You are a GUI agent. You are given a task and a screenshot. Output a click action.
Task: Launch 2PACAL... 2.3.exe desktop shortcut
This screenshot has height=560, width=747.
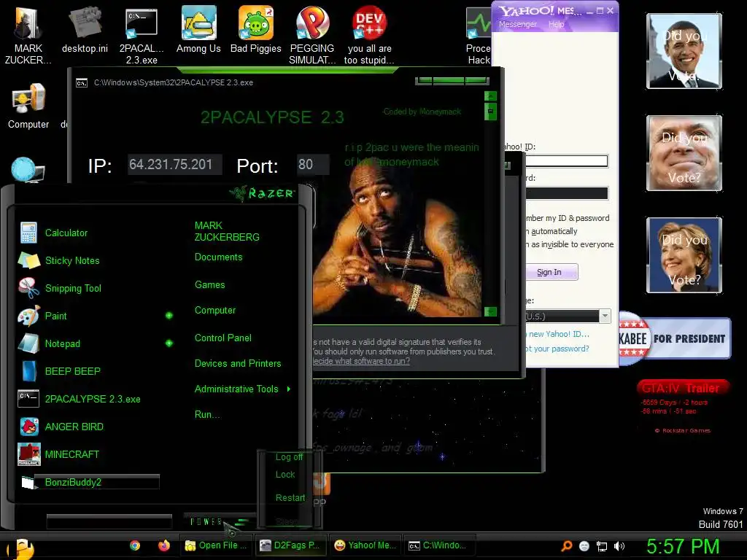point(142,34)
